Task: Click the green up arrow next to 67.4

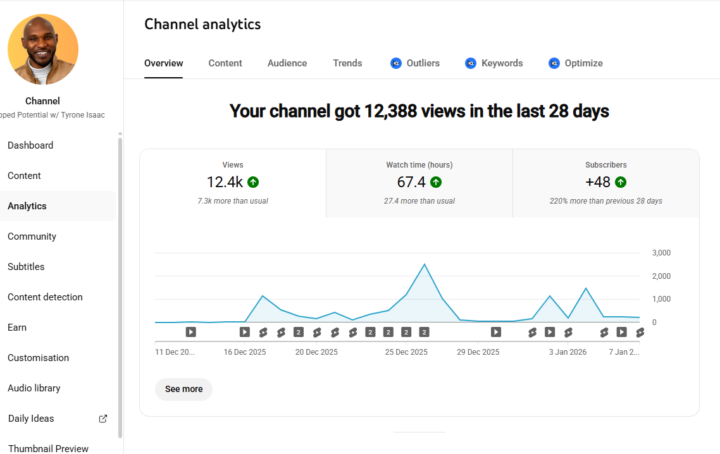Action: [x=436, y=182]
